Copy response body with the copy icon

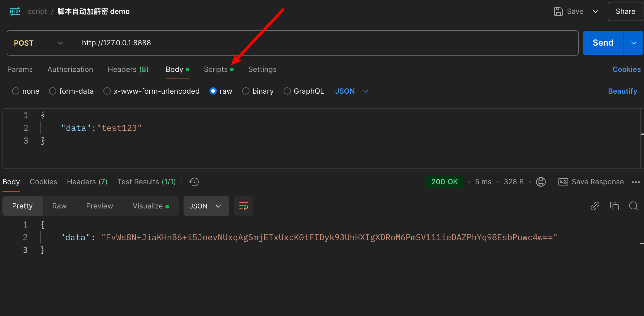[614, 206]
